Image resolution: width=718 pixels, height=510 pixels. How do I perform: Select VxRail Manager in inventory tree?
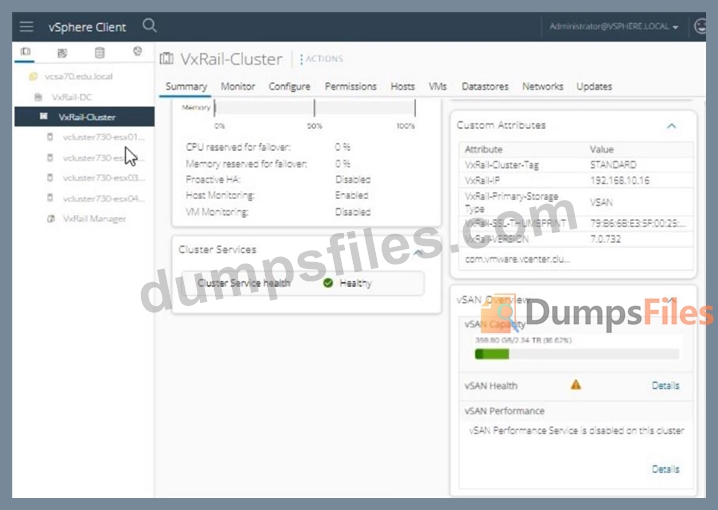click(x=94, y=218)
